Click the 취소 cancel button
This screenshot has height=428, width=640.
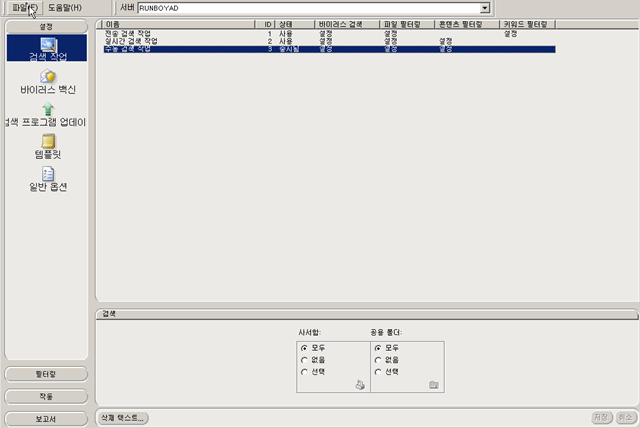point(625,417)
